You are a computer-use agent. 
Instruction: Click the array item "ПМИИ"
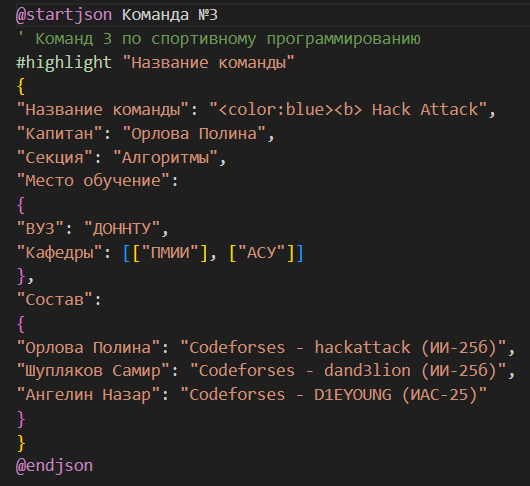tap(170, 252)
